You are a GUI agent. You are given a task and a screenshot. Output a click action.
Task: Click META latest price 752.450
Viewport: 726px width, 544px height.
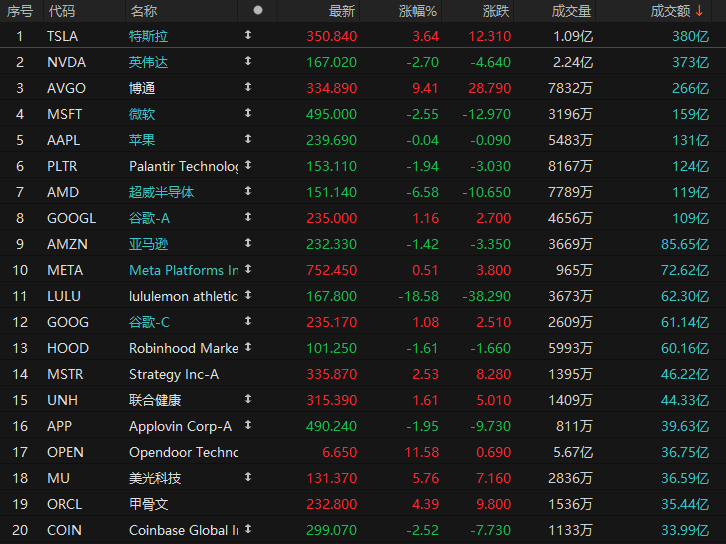pos(332,270)
